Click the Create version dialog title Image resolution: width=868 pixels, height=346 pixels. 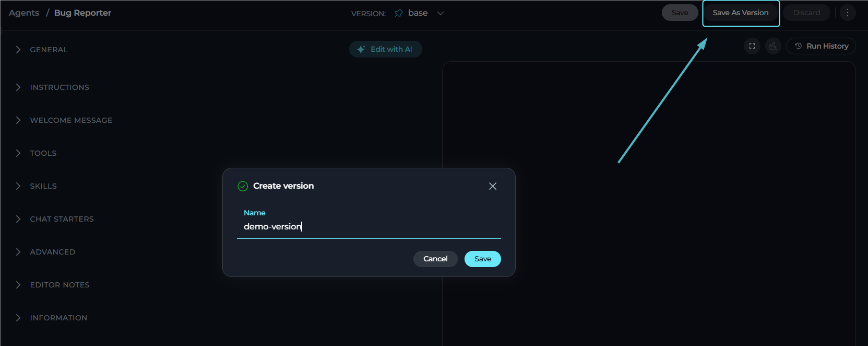pos(283,186)
